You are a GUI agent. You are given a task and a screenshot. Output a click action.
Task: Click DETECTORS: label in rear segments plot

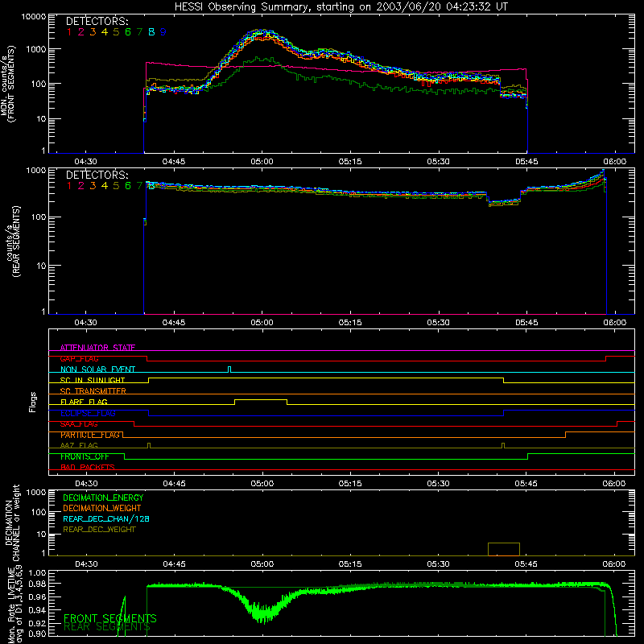pos(97,175)
